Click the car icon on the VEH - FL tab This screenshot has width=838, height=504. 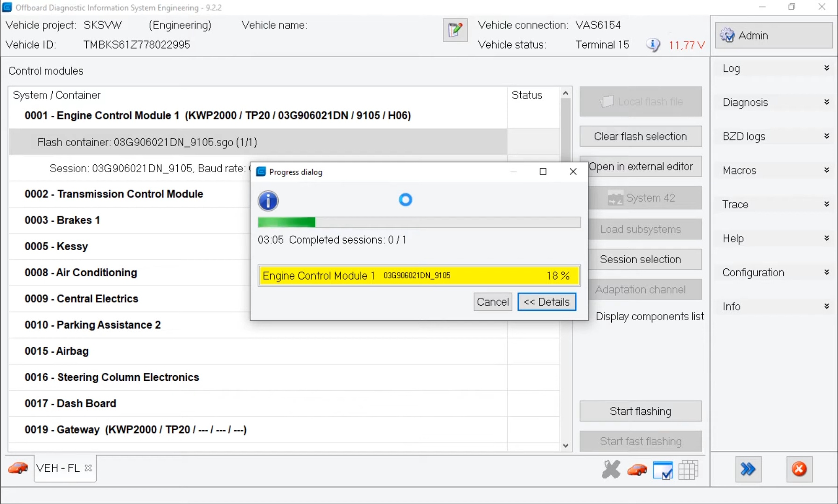[18, 468]
